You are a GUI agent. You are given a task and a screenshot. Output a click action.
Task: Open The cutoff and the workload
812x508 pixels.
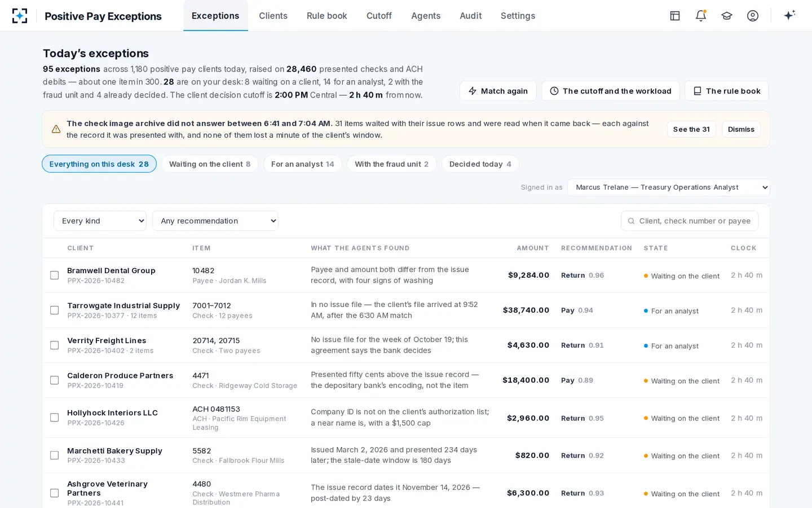pyautogui.click(x=611, y=91)
